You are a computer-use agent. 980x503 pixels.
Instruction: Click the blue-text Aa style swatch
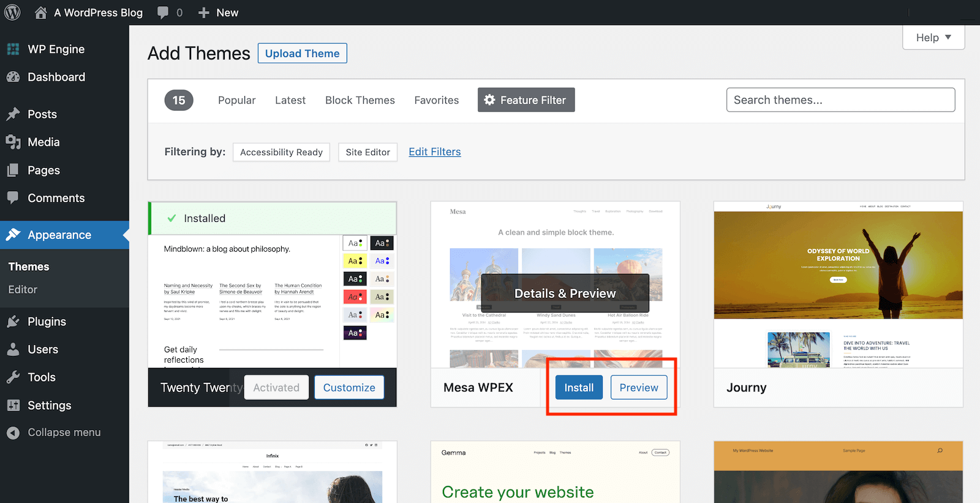(x=382, y=261)
